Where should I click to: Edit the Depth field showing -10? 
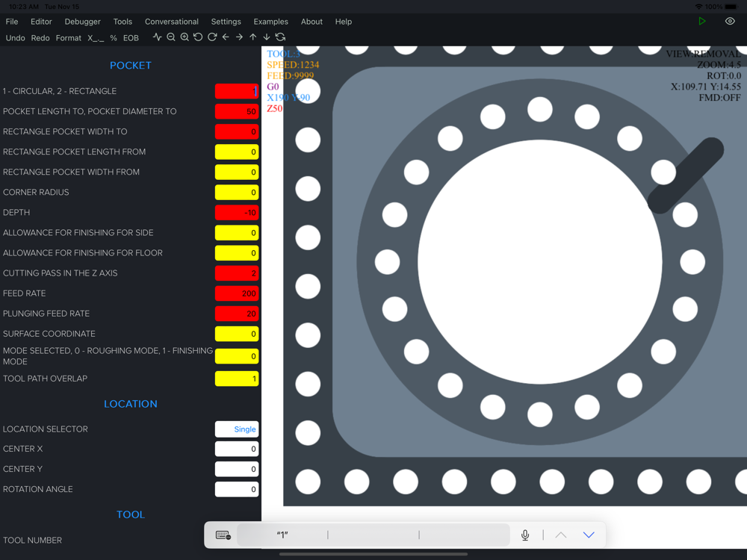click(237, 212)
